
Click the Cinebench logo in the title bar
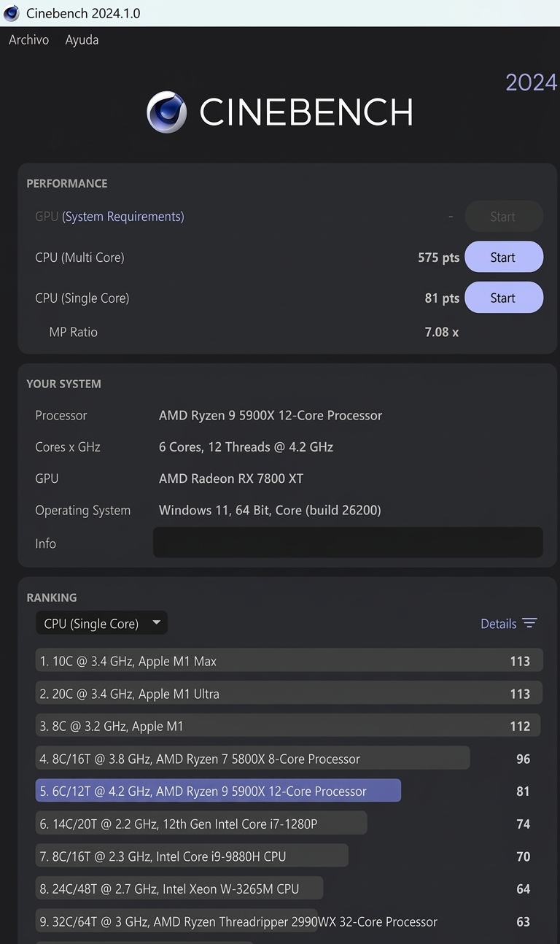coord(11,12)
